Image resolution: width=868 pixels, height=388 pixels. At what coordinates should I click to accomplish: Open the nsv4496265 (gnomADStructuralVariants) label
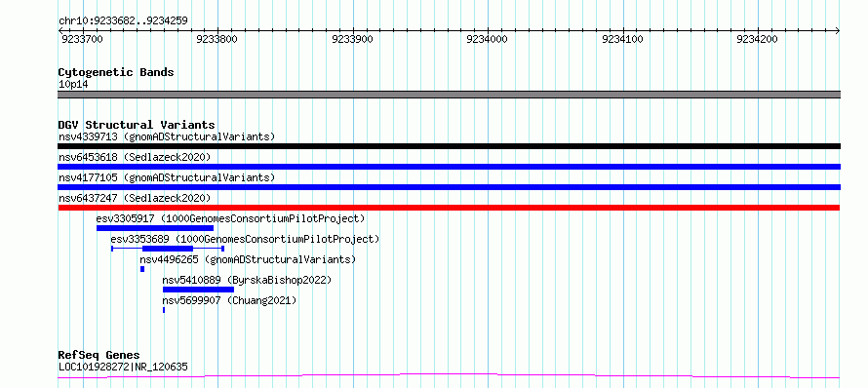click(x=248, y=259)
